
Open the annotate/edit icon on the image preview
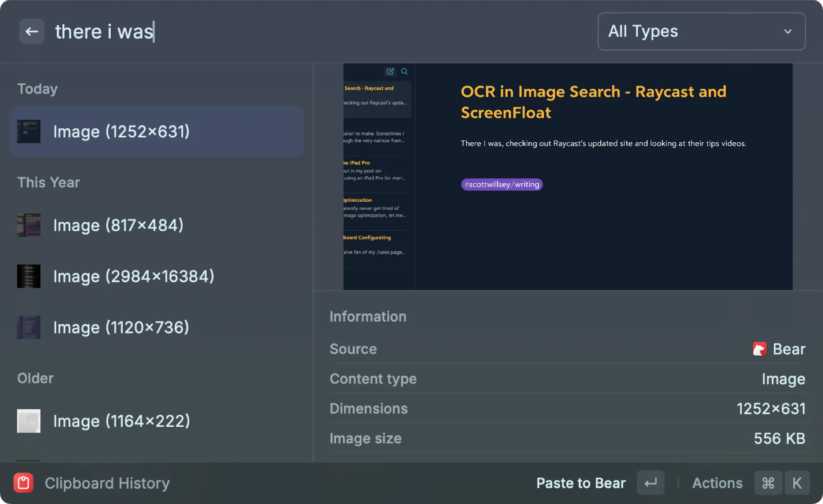coord(390,71)
